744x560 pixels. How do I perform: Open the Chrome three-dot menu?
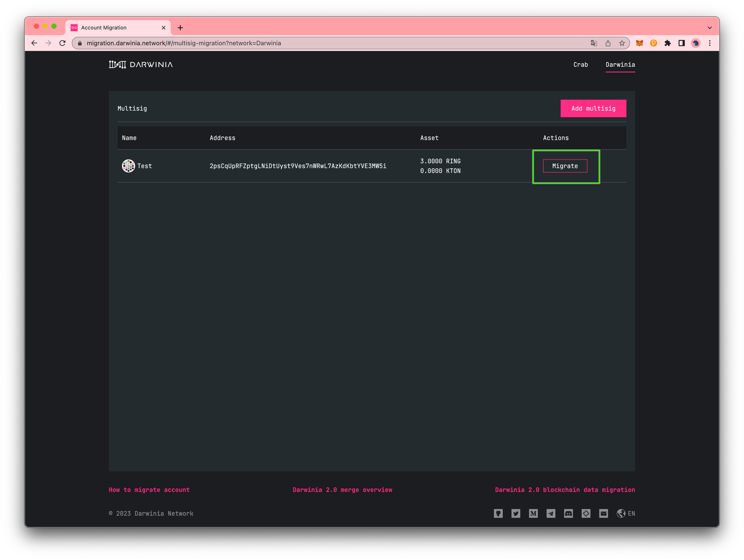point(710,43)
